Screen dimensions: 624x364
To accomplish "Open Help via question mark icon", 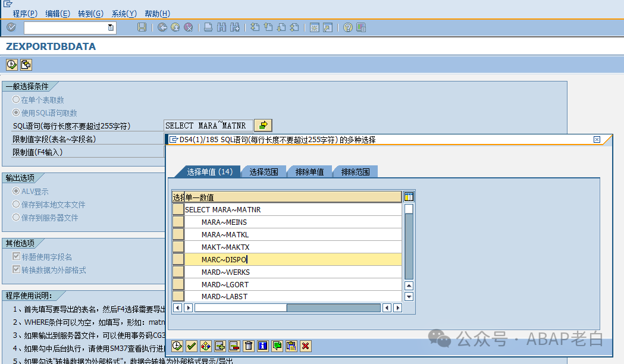I will 348,27.
